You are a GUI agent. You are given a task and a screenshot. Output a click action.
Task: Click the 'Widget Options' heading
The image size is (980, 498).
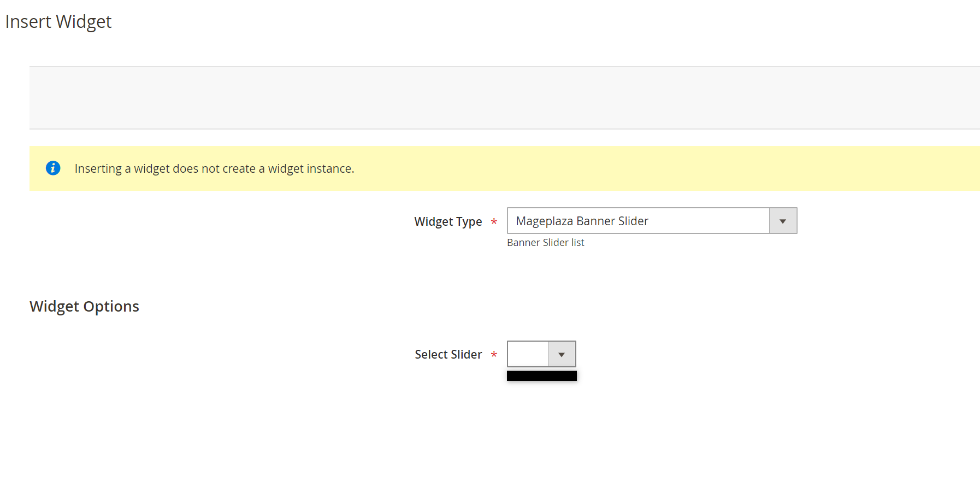[x=84, y=306]
